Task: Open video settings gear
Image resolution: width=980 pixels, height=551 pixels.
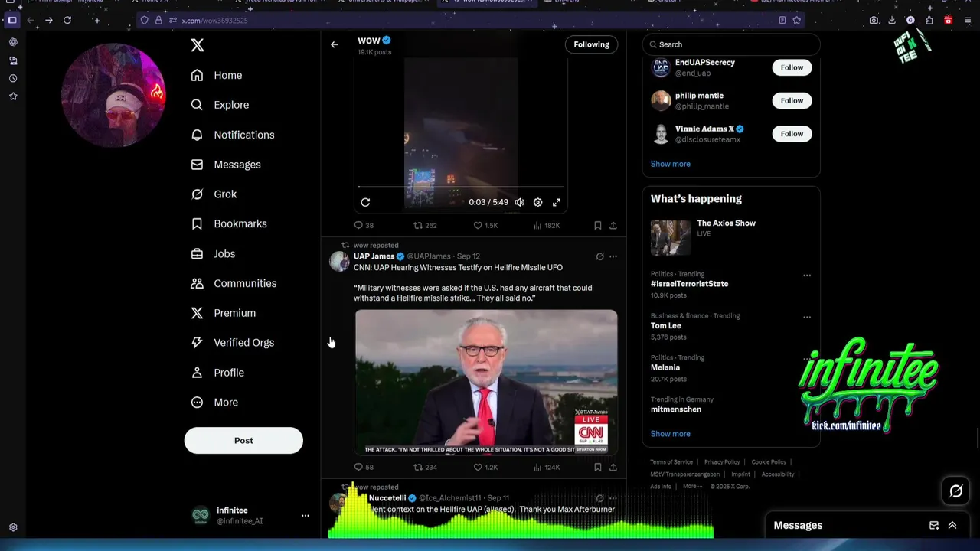Action: click(x=537, y=202)
